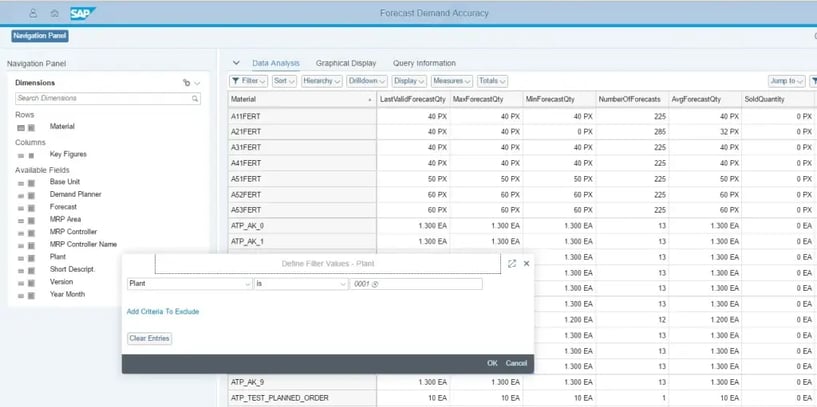Viewport: 817px width, 407px height.
Task: Maximize the Define Filter Values dialog
Action: tap(512, 264)
